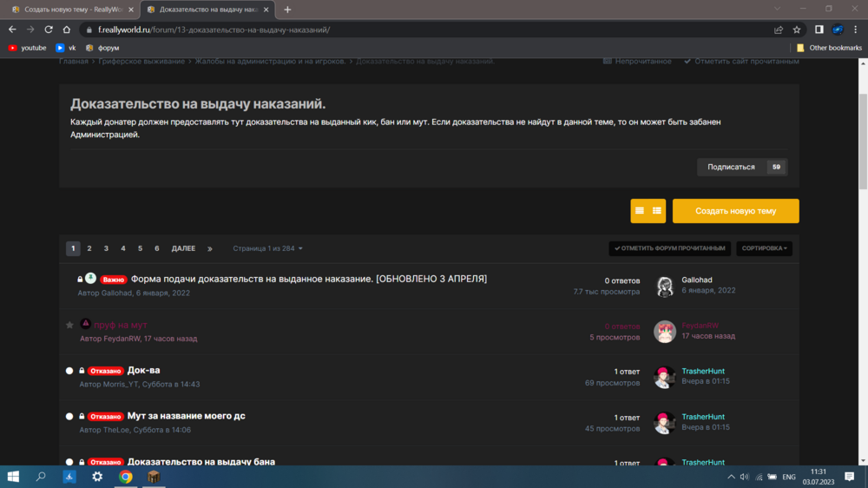Expand the Страница 1 из 284 page jump dropdown
Image resolution: width=868 pixels, height=488 pixels.
point(268,248)
